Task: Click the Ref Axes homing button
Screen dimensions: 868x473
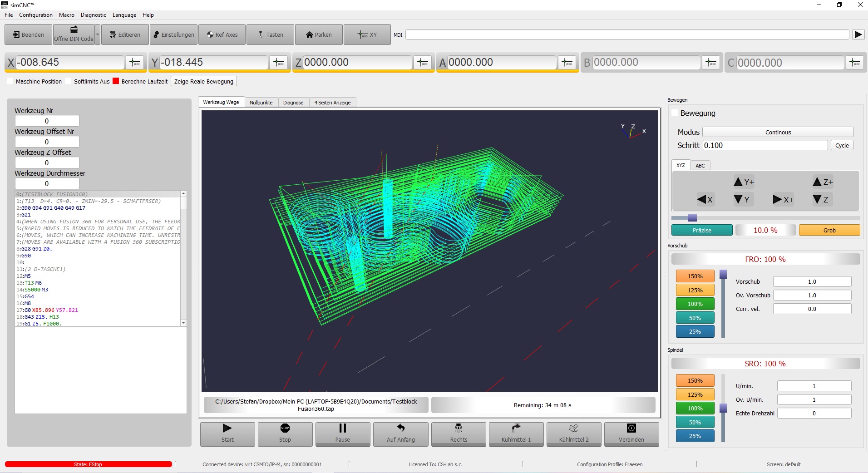Action: pos(222,35)
